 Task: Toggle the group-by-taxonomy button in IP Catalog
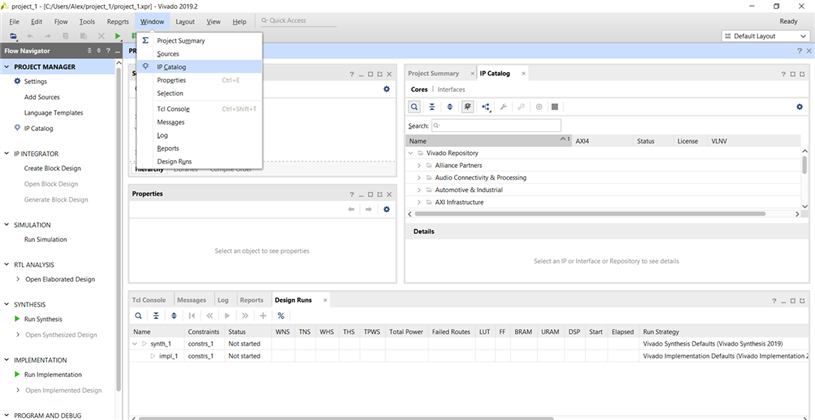coord(468,106)
